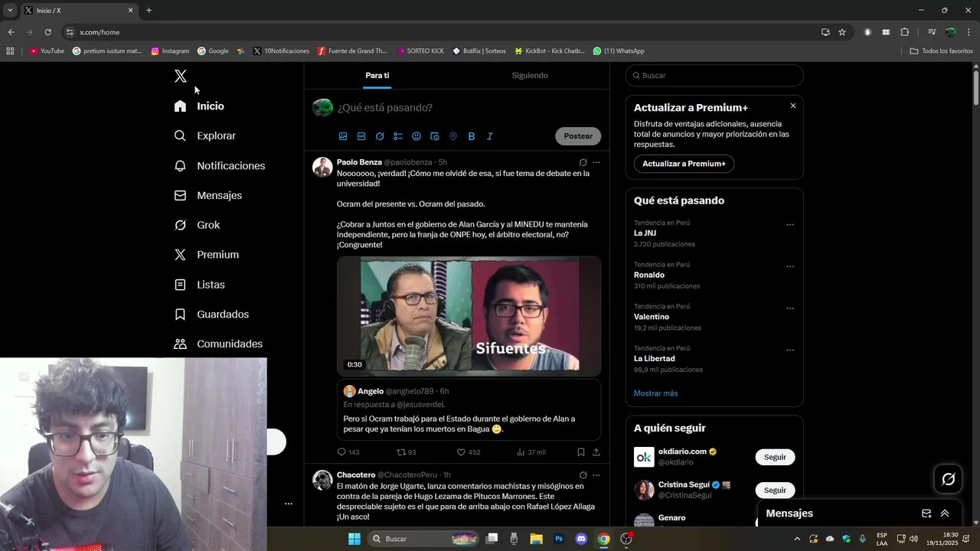Viewport: 980px width, 551px height.
Task: Open Chacotero's profile name
Action: 356,475
